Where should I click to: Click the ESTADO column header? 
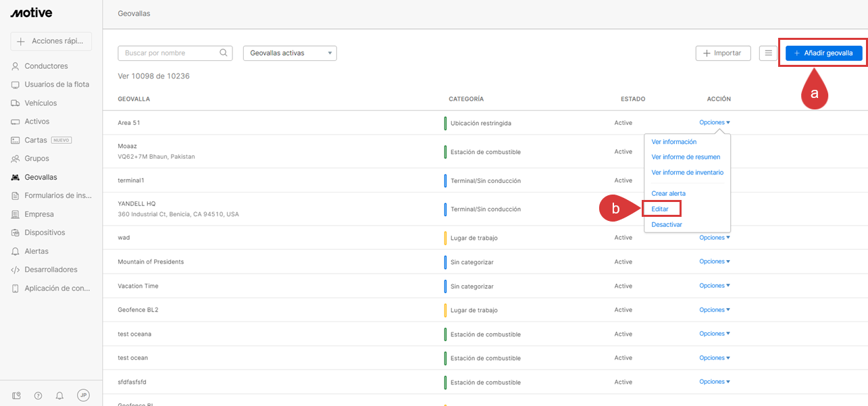pos(633,99)
